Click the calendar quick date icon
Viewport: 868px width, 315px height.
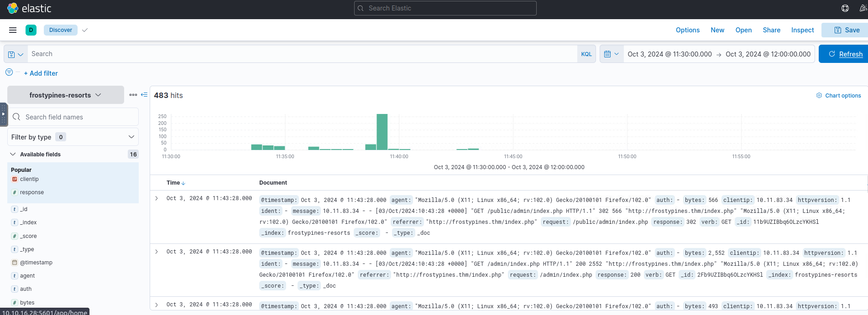click(x=611, y=54)
